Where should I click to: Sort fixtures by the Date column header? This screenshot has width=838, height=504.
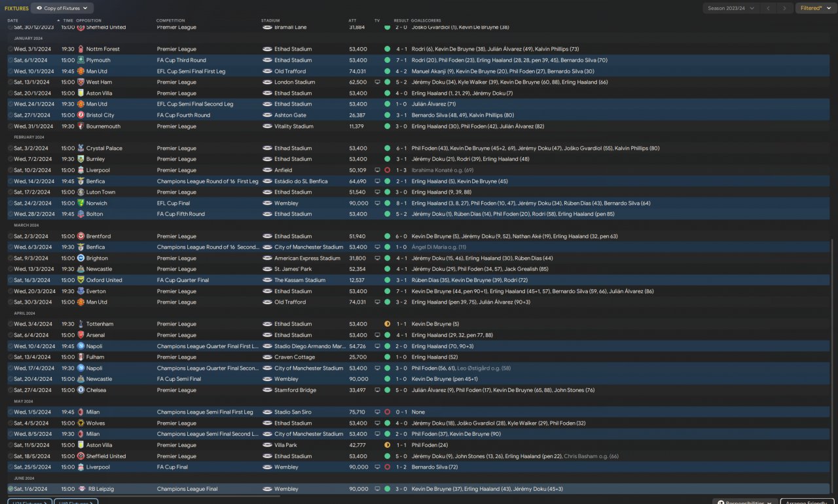coord(13,20)
